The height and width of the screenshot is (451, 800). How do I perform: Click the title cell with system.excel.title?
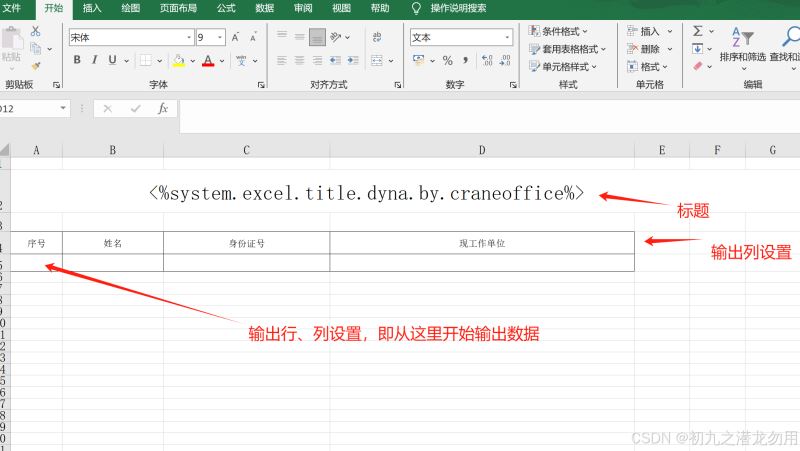coord(366,193)
